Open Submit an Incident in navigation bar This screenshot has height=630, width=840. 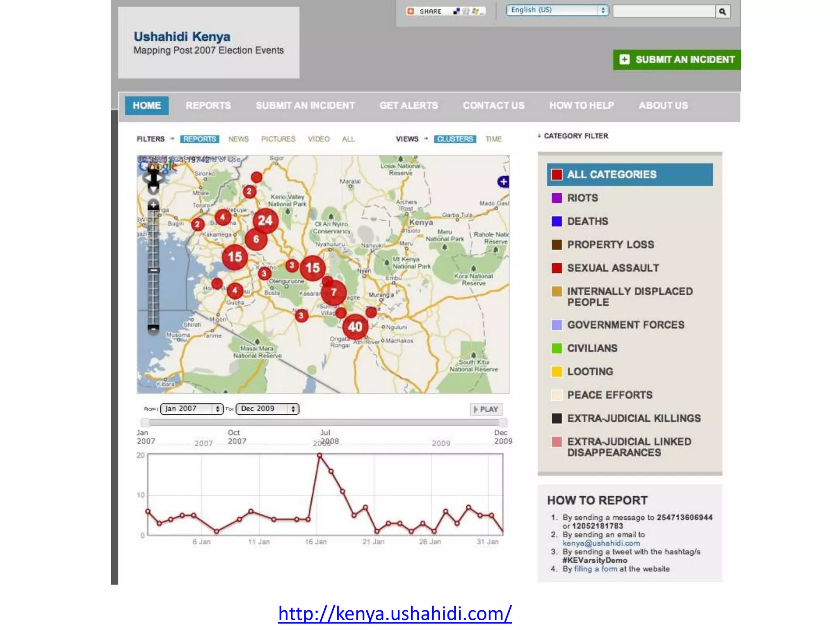click(305, 105)
